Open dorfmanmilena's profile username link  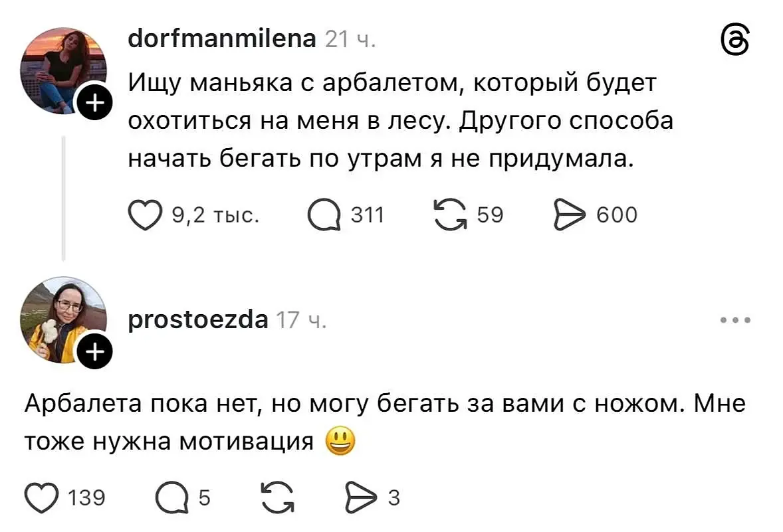coord(222,39)
